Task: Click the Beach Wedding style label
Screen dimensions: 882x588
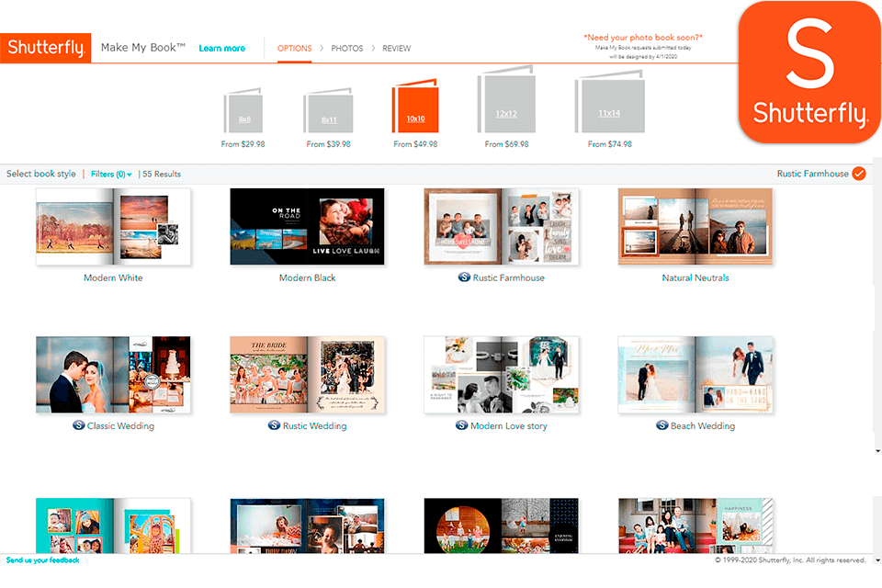Action: (703, 426)
